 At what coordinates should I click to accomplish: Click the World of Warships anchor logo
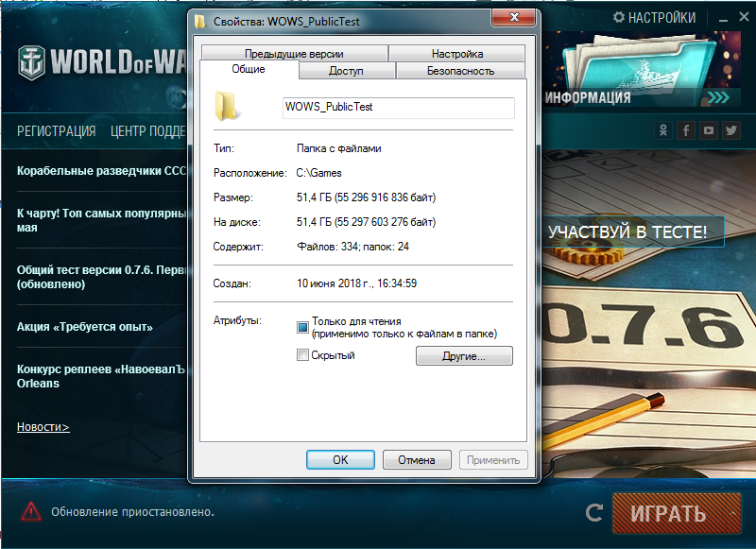tap(32, 62)
